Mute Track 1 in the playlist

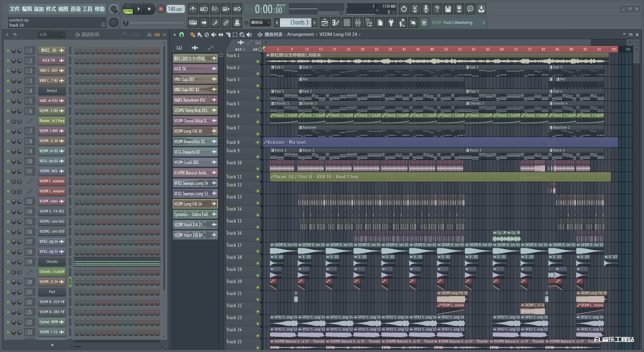[x=258, y=62]
